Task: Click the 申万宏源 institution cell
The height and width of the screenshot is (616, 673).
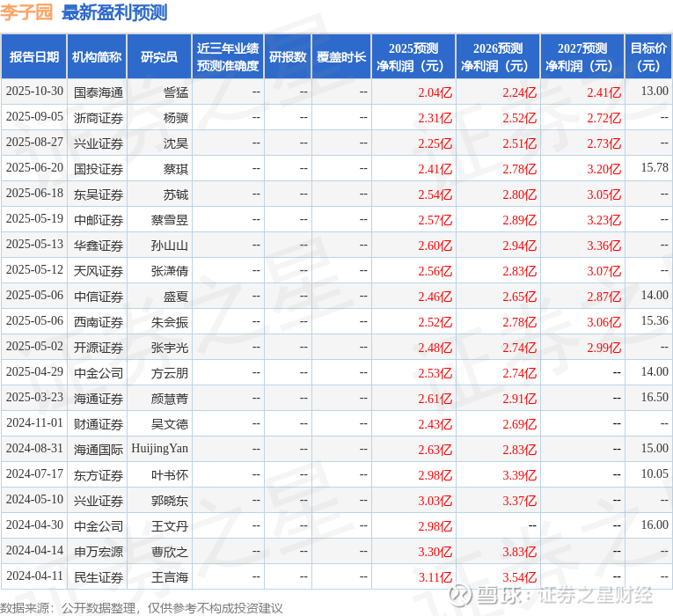Action: (99, 552)
